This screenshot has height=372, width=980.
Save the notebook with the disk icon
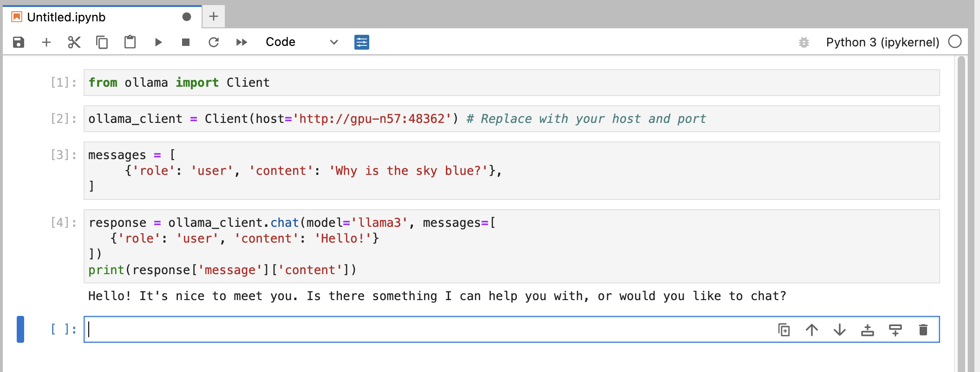(18, 42)
